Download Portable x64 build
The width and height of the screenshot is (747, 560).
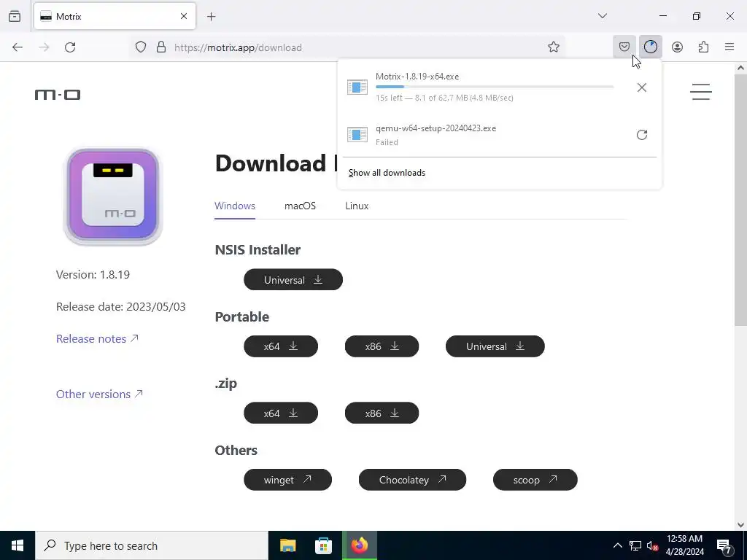[281, 346]
